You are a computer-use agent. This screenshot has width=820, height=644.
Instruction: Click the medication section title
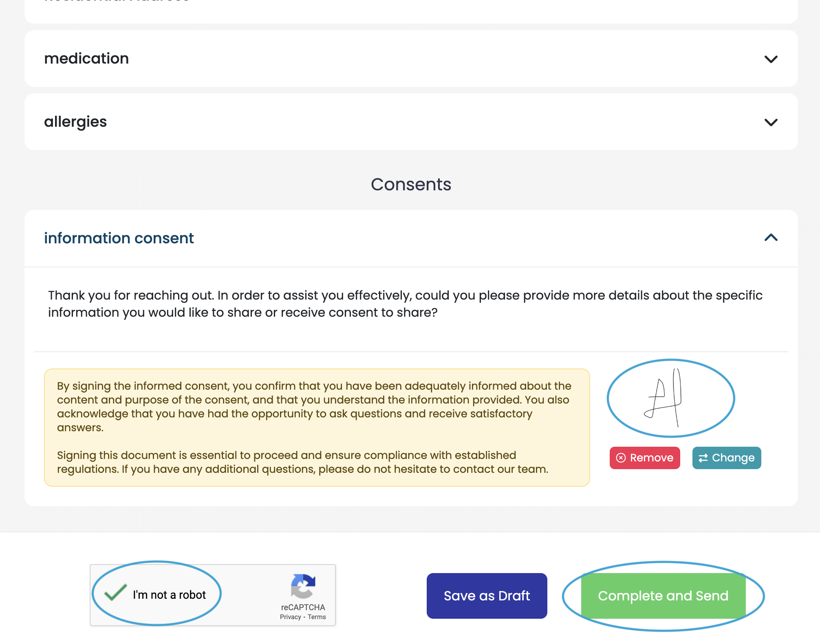(86, 58)
